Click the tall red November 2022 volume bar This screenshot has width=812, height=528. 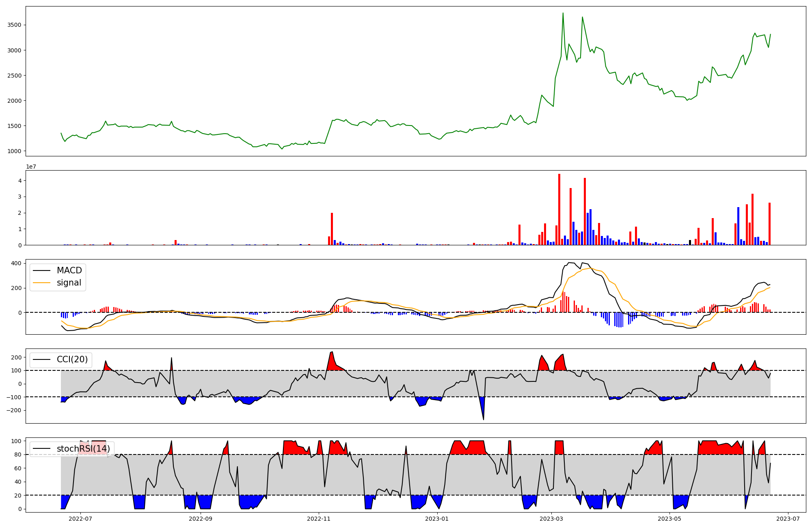[332, 229]
